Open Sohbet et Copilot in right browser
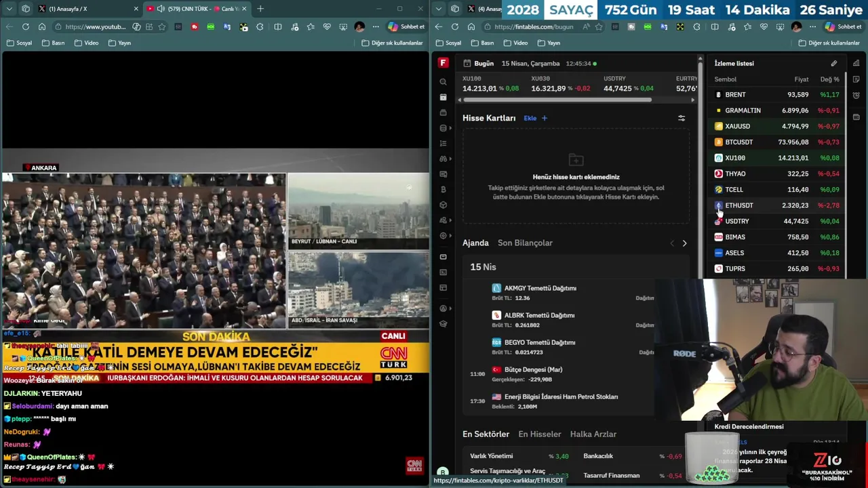 point(843,26)
